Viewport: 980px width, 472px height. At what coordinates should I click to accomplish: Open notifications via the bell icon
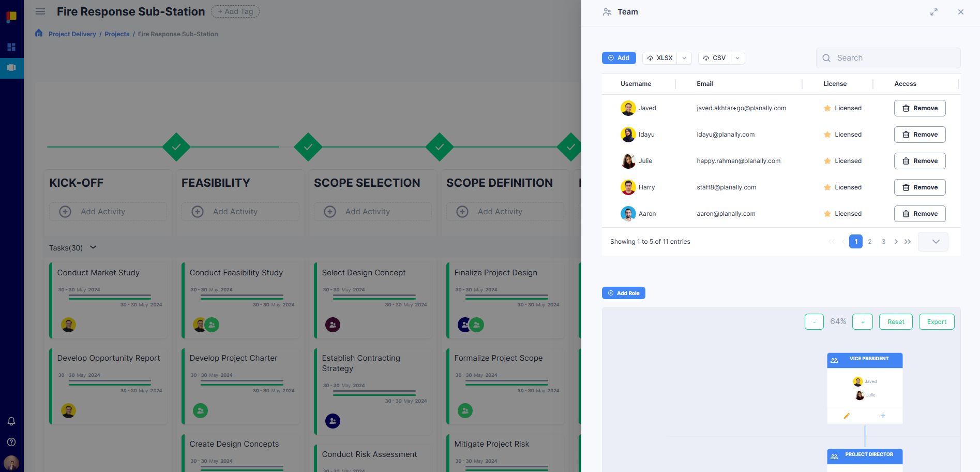[x=11, y=421]
